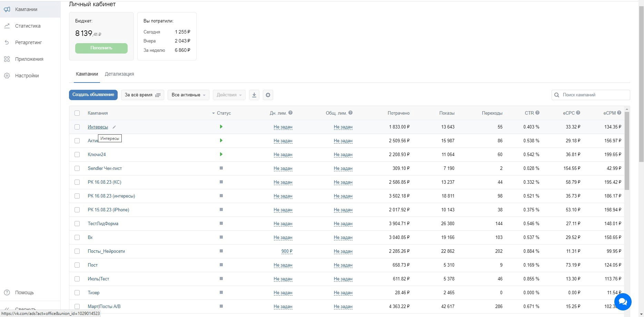
Task: Open the За всё время date range picker
Action: pyautogui.click(x=142, y=95)
